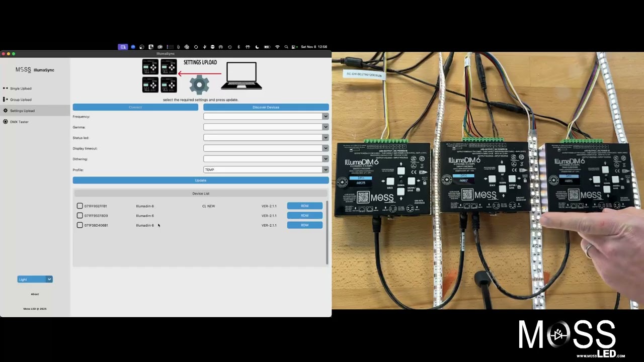Tick the checkbox for device 071FF95EFFB1
644x362 pixels.
click(x=79, y=206)
